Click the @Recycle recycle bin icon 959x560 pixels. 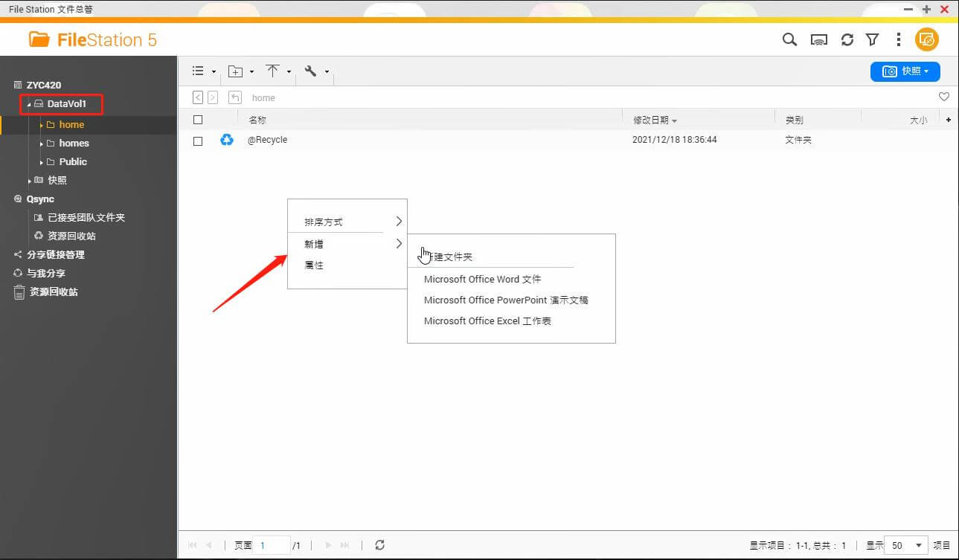(227, 140)
